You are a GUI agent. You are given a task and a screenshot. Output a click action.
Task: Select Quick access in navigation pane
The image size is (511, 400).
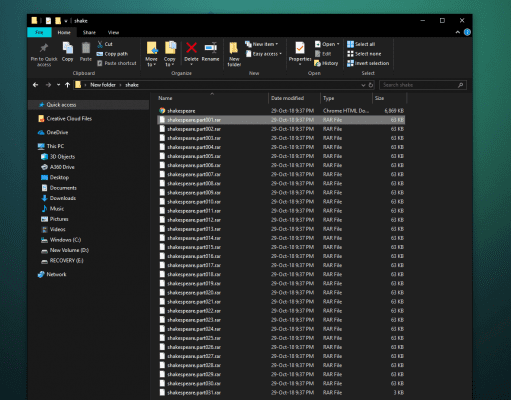(x=61, y=105)
